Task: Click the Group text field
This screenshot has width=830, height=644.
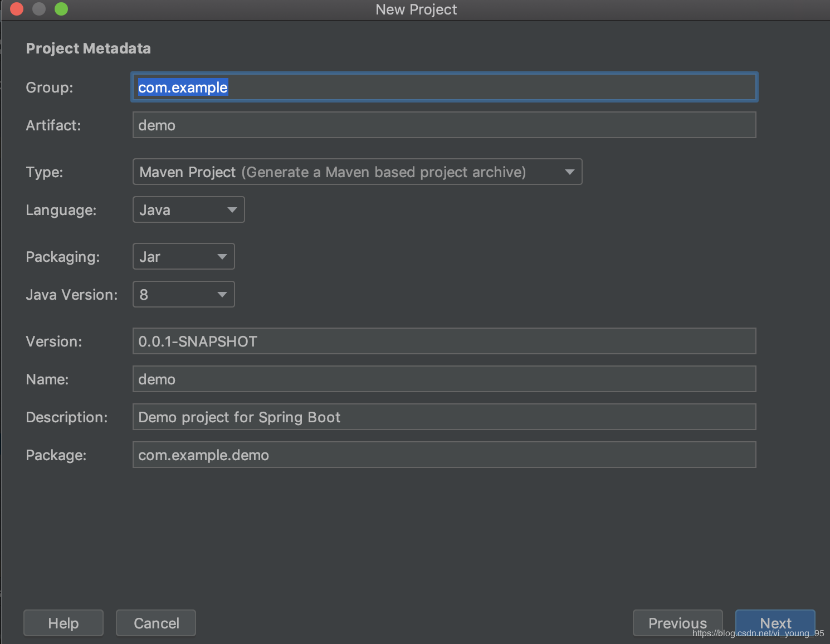Action: click(x=444, y=87)
